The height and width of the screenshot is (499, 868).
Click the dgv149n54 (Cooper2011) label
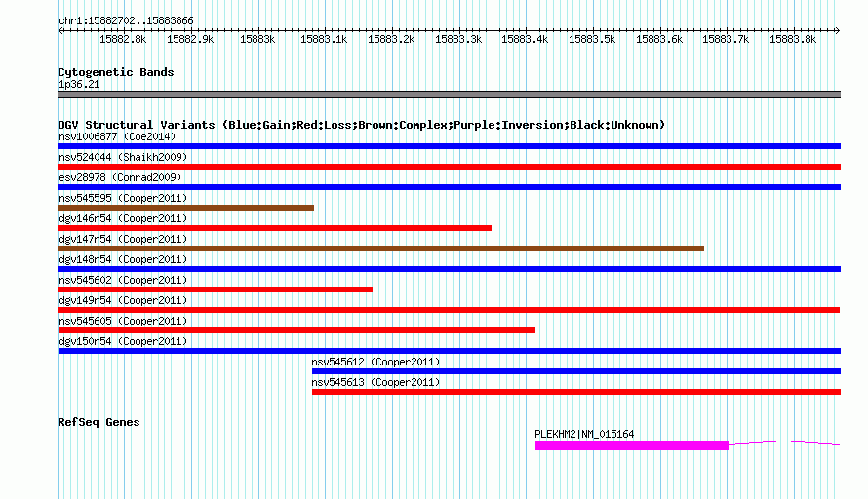coord(123,300)
